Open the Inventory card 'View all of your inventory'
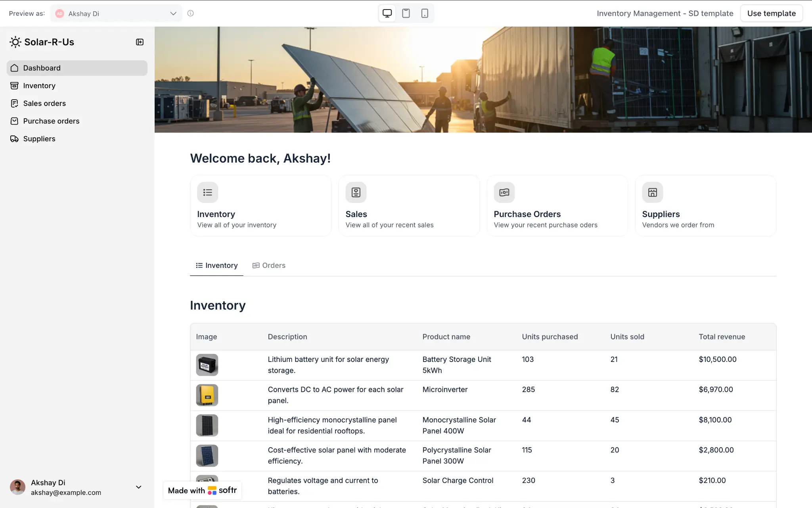This screenshot has height=508, width=812. coord(261,206)
